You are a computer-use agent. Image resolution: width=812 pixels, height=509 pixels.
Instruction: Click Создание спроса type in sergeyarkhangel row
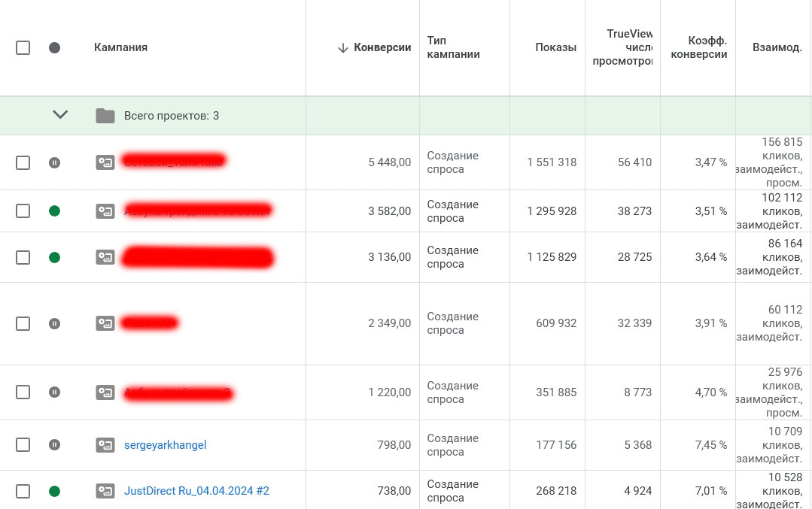[452, 445]
